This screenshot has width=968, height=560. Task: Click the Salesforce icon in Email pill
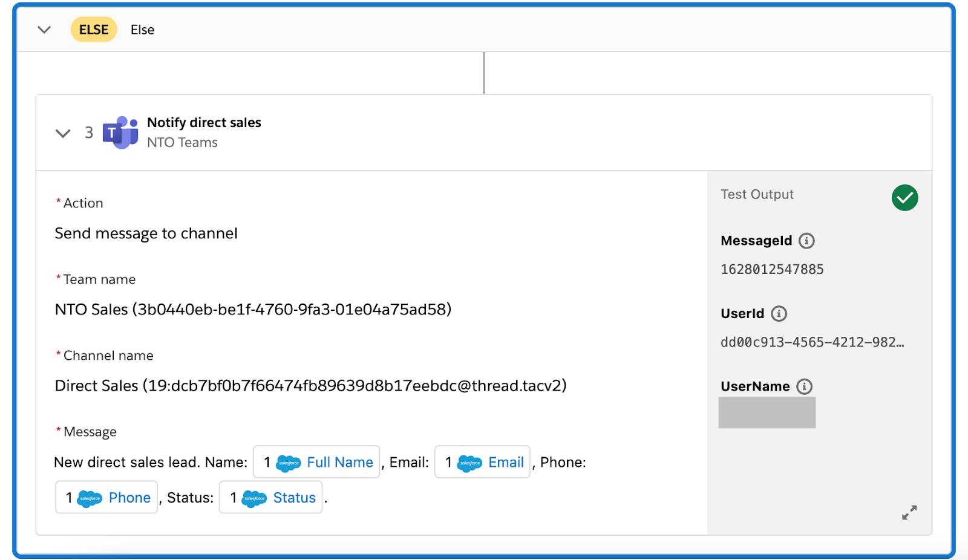(x=469, y=463)
